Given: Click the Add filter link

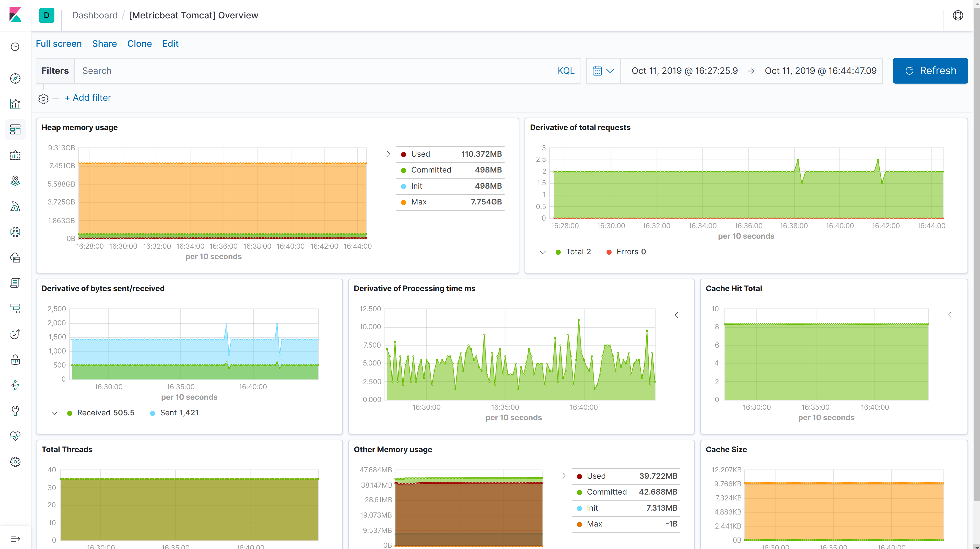Looking at the screenshot, I should (88, 98).
